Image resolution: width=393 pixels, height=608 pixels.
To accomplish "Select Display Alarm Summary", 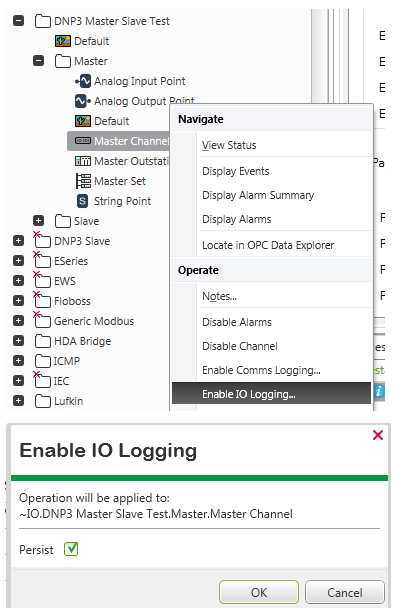I will (x=271, y=195).
